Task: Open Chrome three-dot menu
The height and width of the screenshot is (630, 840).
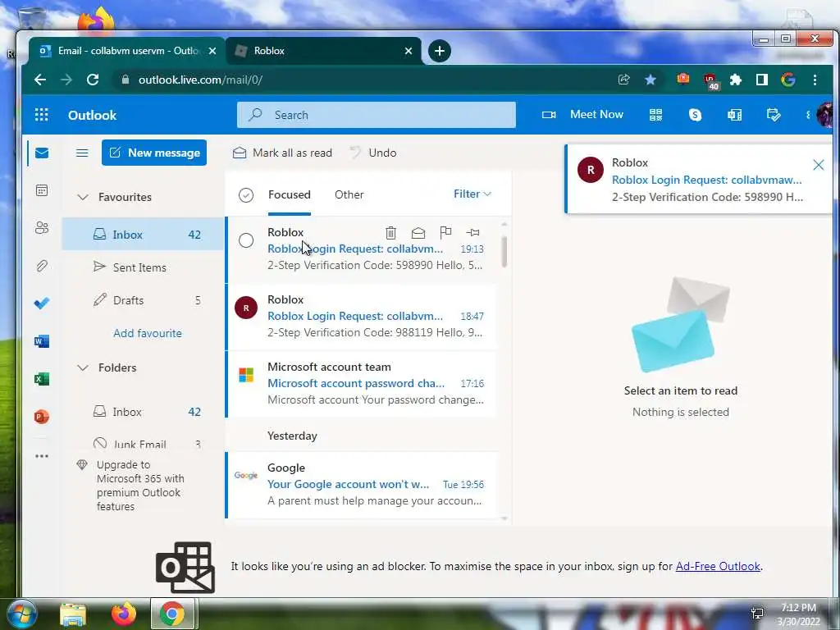Action: (815, 80)
